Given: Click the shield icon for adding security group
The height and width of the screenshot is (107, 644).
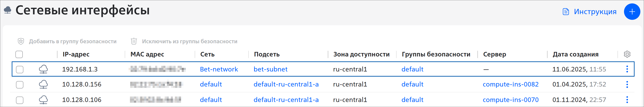Looking at the screenshot, I should (x=21, y=41).
